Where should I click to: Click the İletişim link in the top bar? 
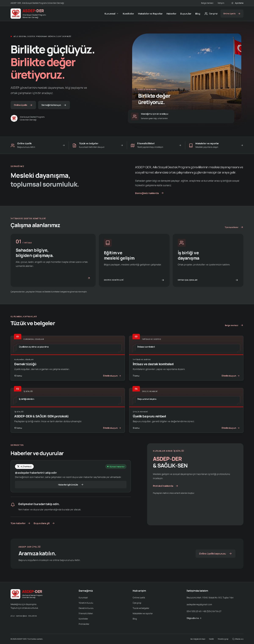click(221, 3)
